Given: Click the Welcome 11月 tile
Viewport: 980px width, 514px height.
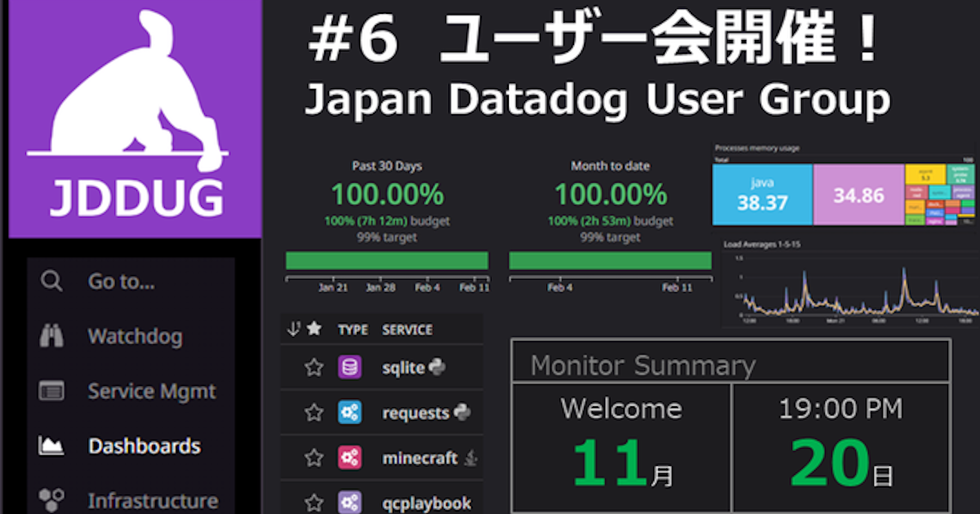Looking at the screenshot, I should tap(621, 447).
